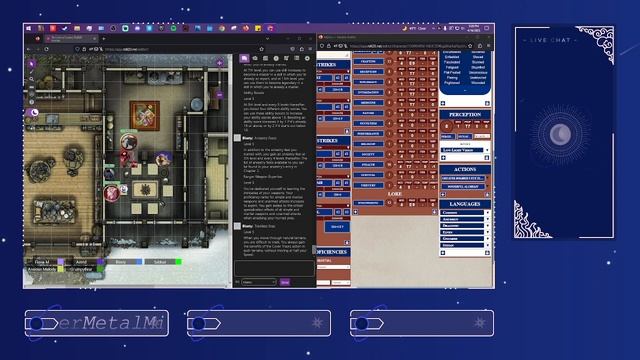This screenshot has width=640, height=360.
Task: Select the top character token on the map
Action: point(129,142)
